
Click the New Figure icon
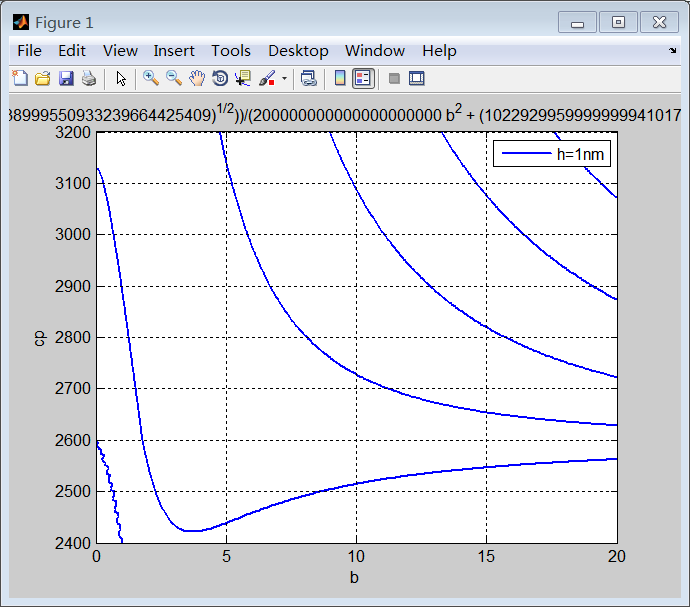[19, 78]
